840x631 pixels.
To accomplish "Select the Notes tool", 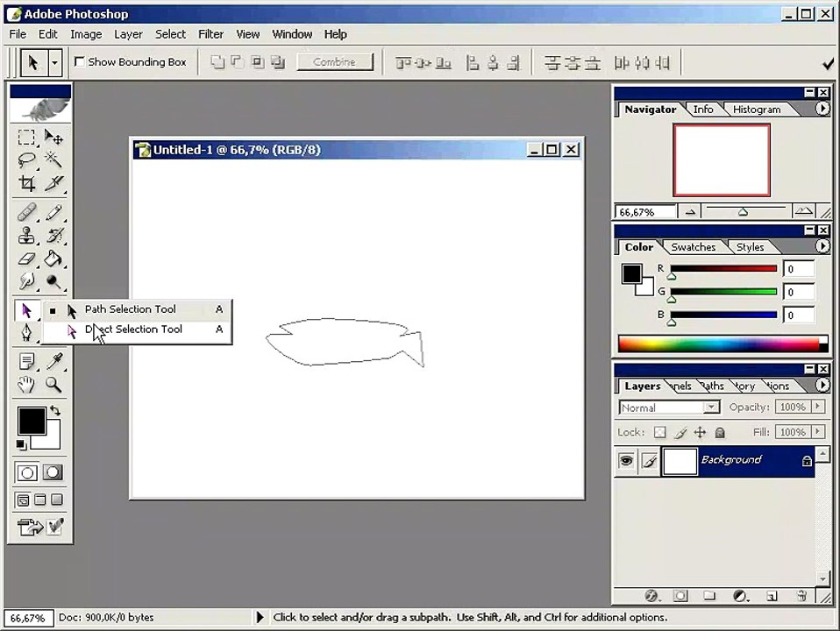I will tap(26, 362).
